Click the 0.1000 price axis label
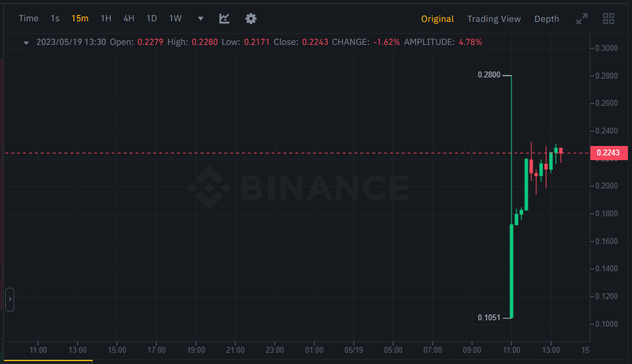Screen dimensions: 632x364 tap(607, 324)
